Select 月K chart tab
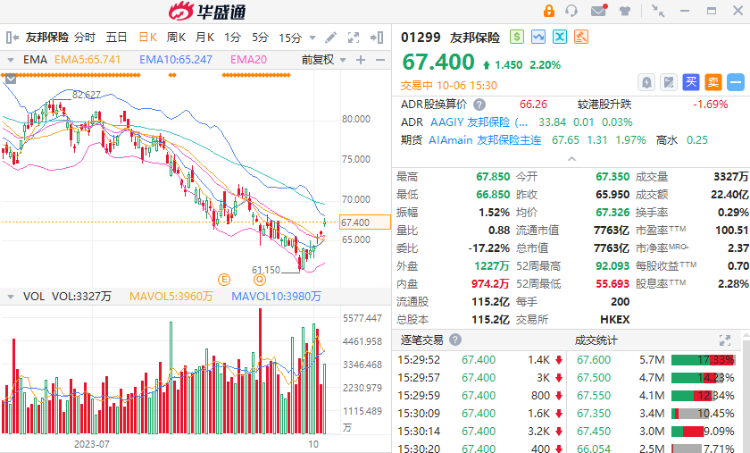Viewport: 750px width, 453px height. [205, 37]
